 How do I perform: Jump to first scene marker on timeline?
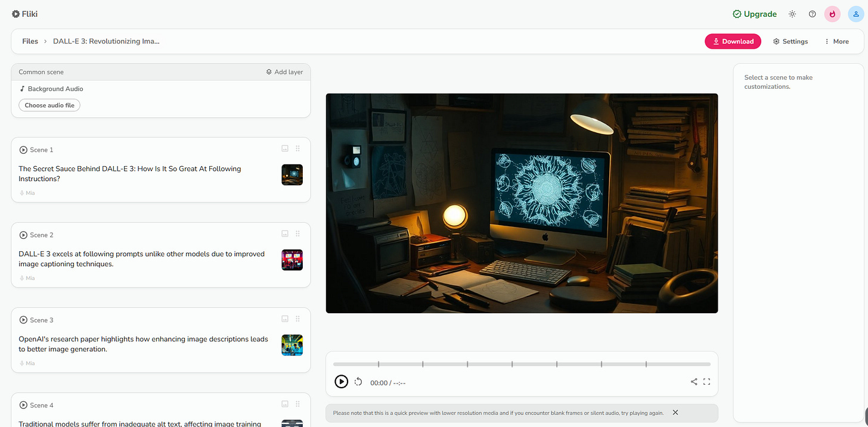click(379, 364)
